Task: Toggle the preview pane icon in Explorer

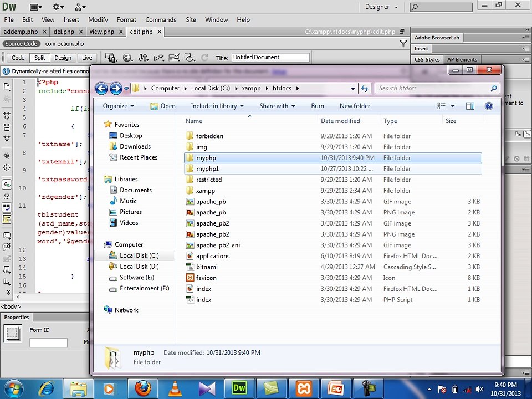Action: point(470,106)
